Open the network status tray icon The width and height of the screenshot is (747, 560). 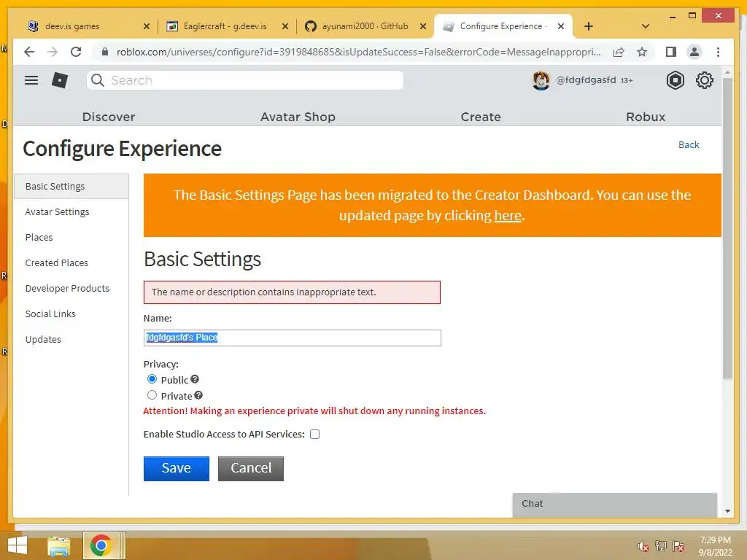tap(660, 546)
